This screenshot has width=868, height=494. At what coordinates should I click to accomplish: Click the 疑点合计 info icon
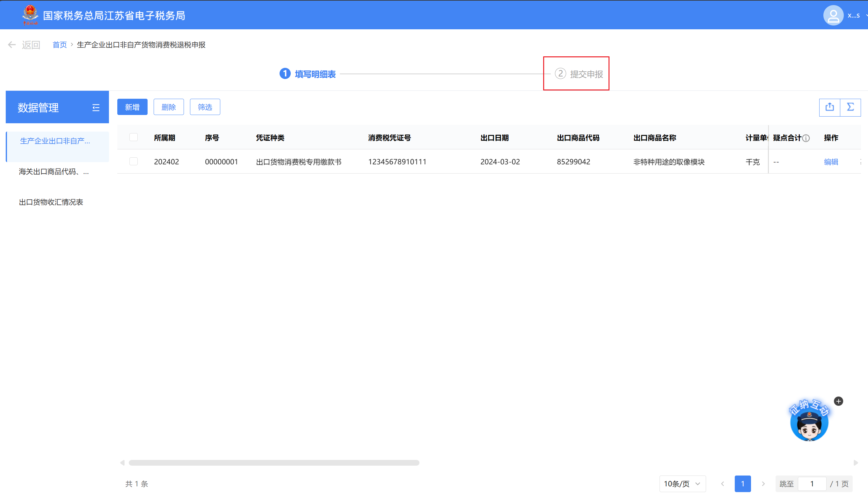(x=806, y=138)
